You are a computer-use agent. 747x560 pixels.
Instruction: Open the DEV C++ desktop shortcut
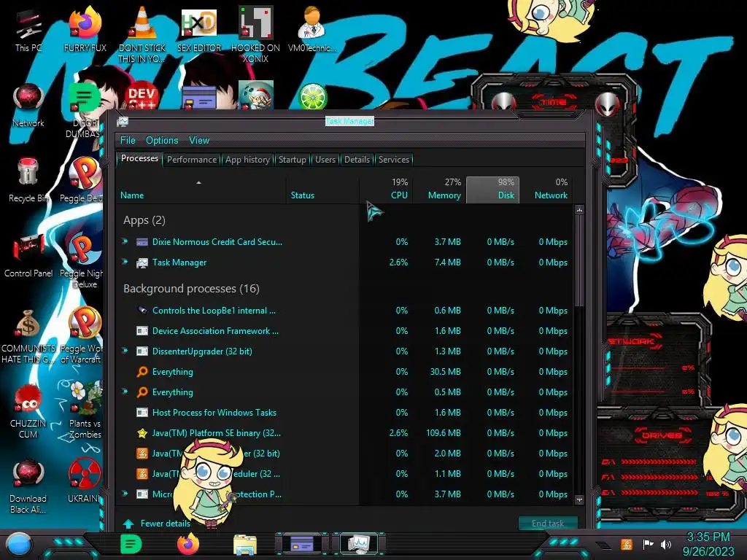[142, 97]
